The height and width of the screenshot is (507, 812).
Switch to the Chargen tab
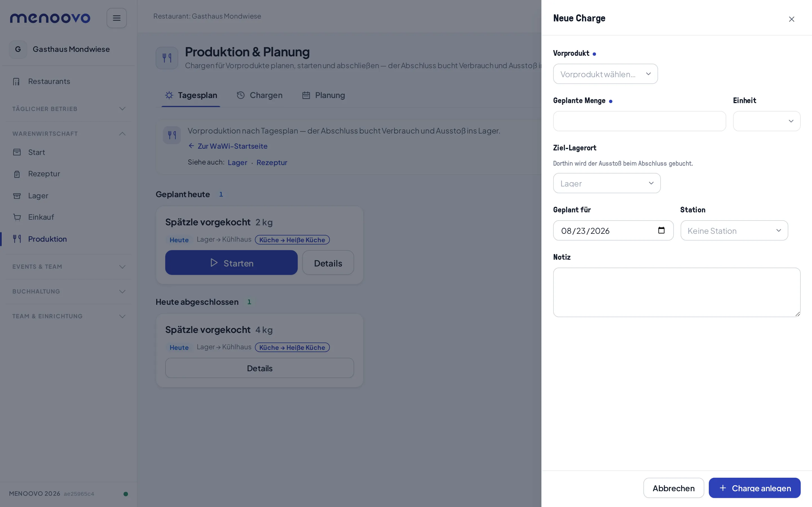pos(259,95)
